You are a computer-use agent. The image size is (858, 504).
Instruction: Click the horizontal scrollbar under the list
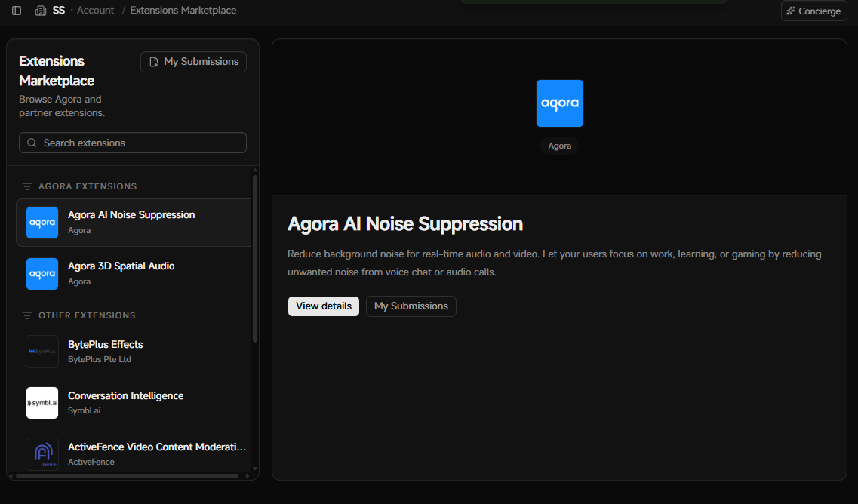tap(127, 476)
